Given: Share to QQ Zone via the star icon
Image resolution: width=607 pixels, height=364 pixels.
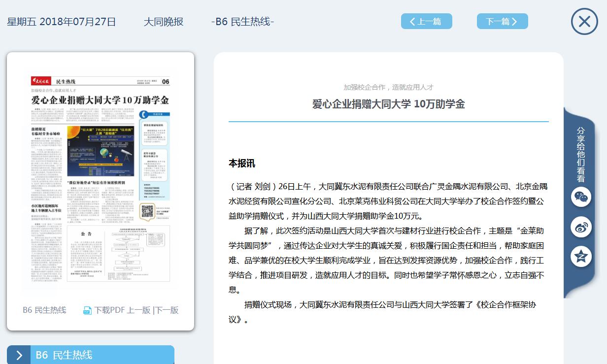Looking at the screenshot, I should (x=581, y=257).
